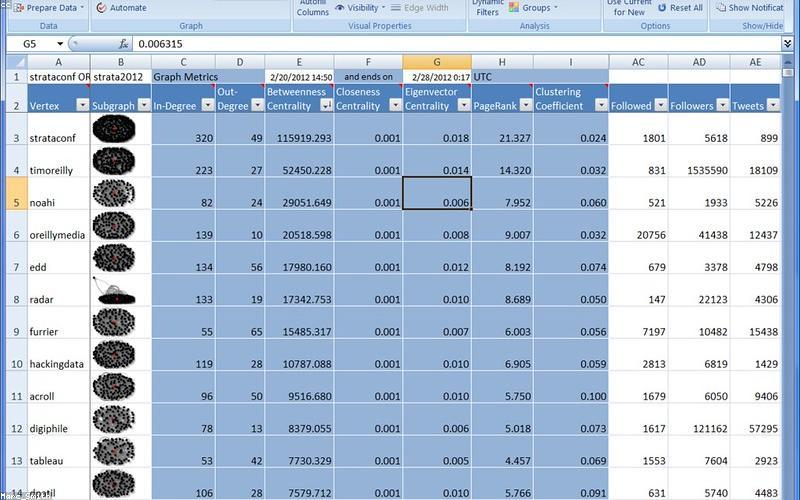Select column G header
This screenshot has height=500, width=800.
(x=437, y=62)
